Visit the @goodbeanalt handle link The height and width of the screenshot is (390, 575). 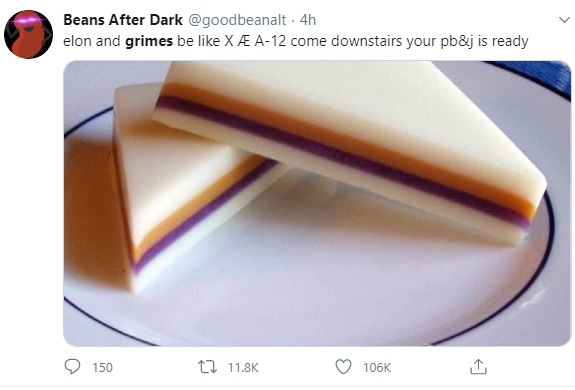pos(237,20)
